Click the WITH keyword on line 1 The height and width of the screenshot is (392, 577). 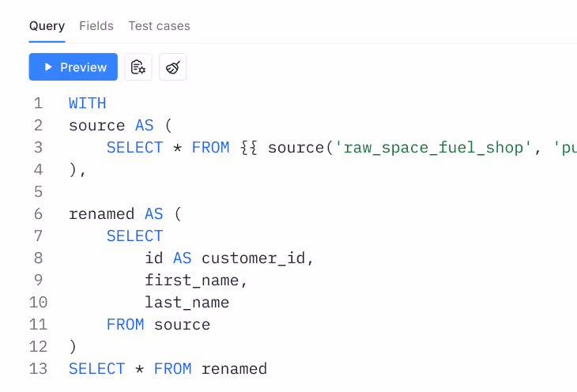point(88,103)
